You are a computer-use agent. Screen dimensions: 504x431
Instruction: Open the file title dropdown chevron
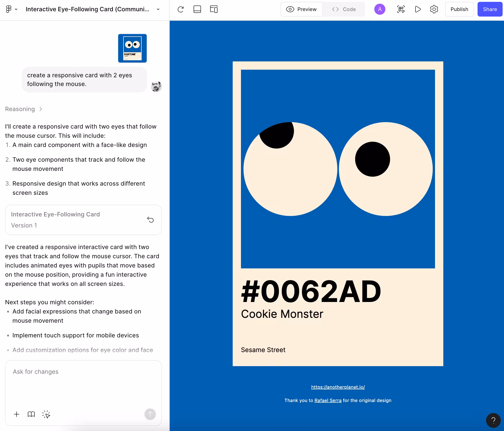(158, 9)
